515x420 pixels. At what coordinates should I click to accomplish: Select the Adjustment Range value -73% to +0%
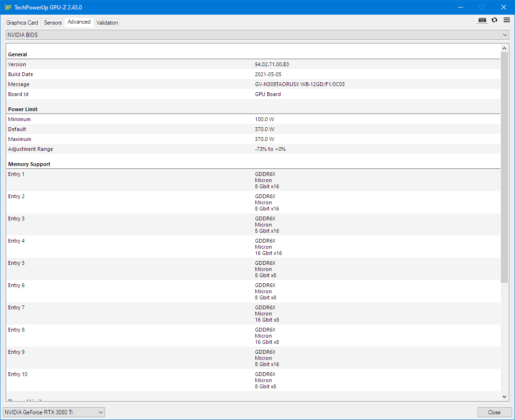271,149
